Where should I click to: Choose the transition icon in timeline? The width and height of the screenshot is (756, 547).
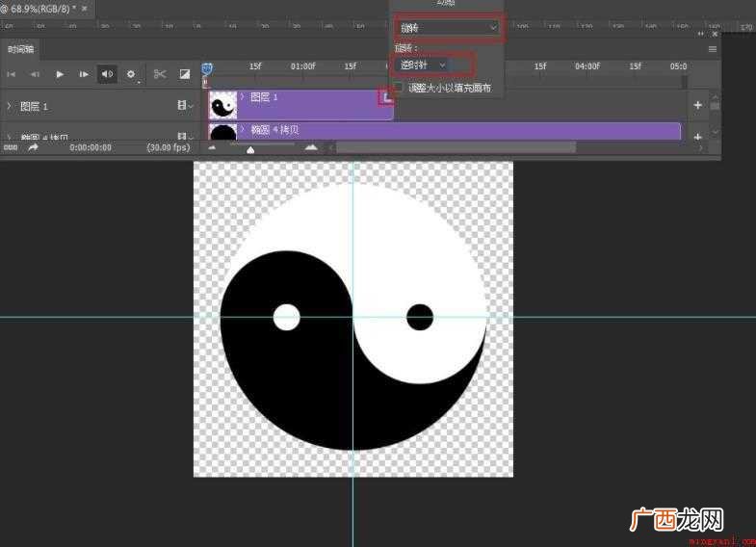[185, 74]
